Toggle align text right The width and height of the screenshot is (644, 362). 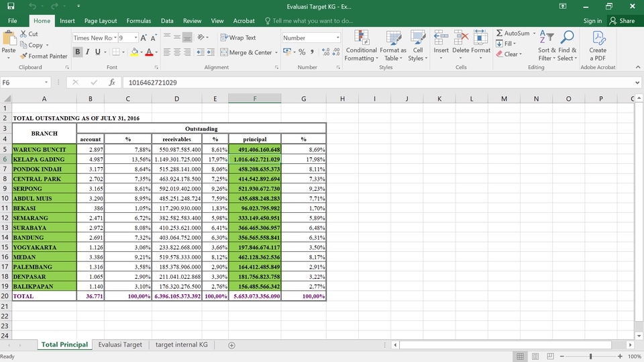pos(187,52)
